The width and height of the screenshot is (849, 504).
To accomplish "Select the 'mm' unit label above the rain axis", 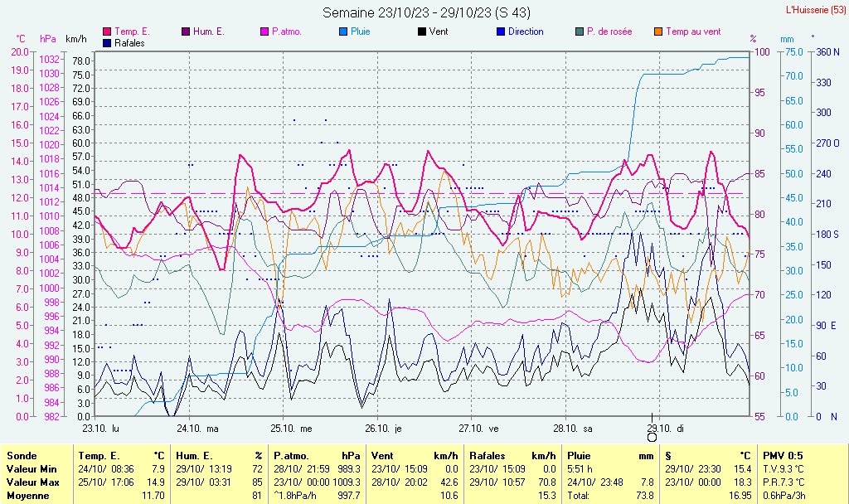I will point(787,39).
